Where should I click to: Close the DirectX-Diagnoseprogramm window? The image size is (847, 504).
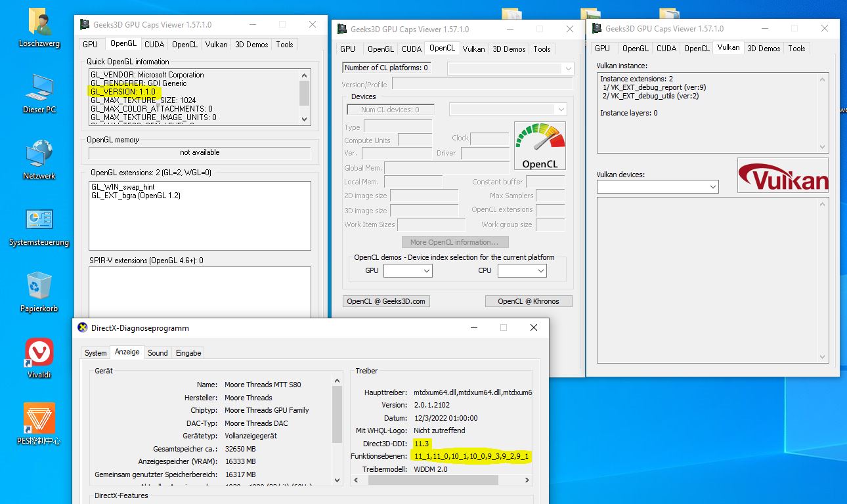pos(534,327)
